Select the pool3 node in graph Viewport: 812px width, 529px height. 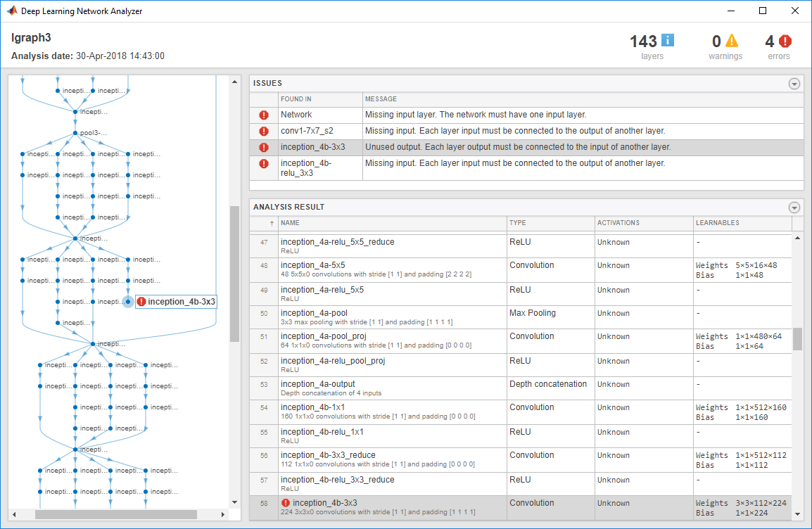pos(75,133)
